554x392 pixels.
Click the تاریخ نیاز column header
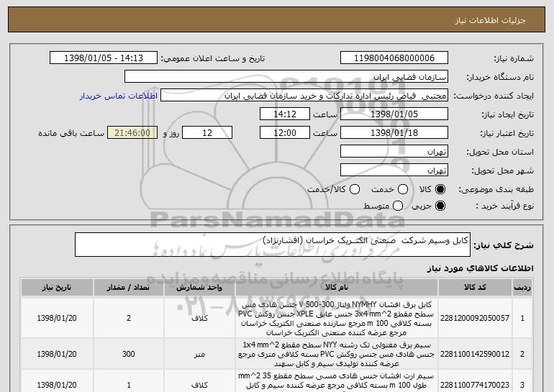coord(57,287)
